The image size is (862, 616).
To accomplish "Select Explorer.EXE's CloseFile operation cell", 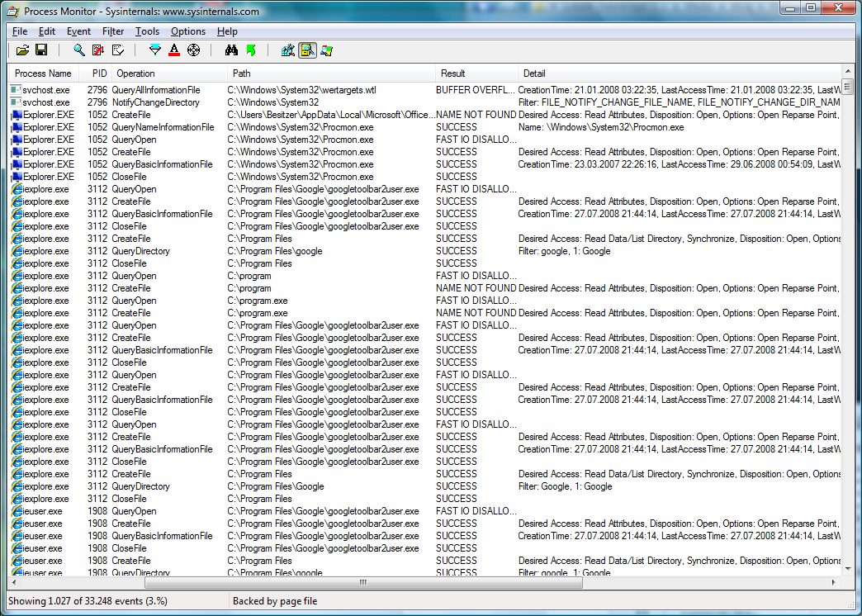I will click(x=129, y=177).
